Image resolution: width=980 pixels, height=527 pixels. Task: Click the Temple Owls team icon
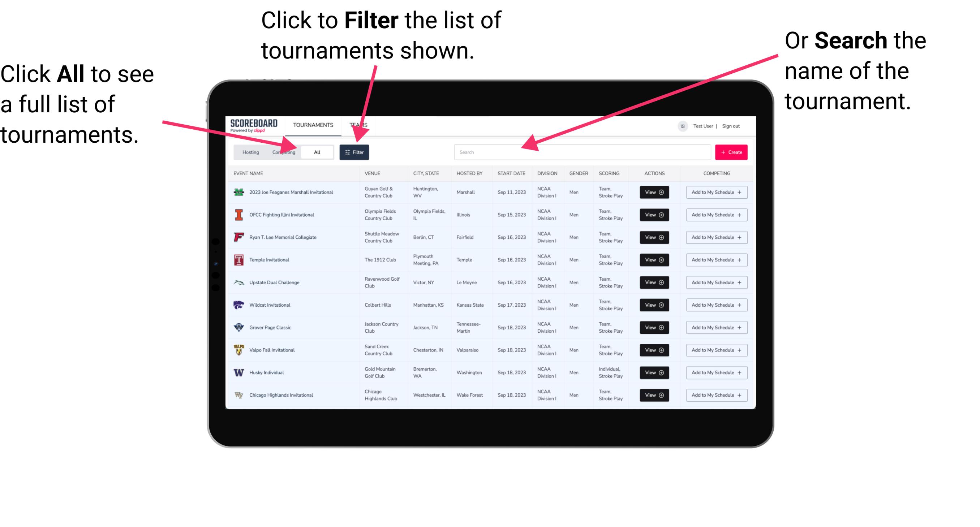(239, 260)
